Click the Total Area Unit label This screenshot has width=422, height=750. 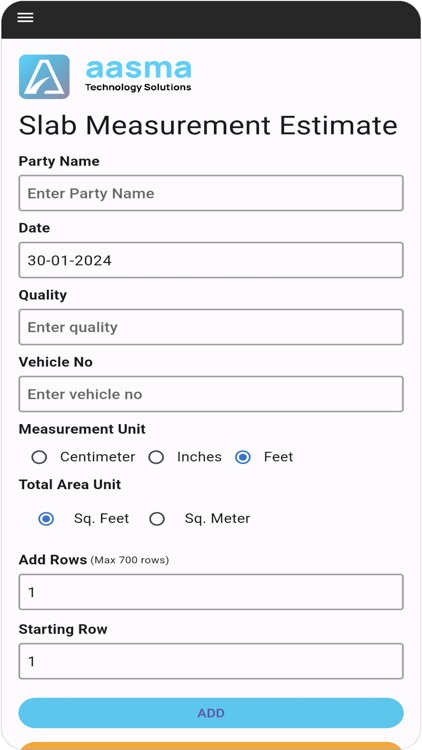click(70, 485)
